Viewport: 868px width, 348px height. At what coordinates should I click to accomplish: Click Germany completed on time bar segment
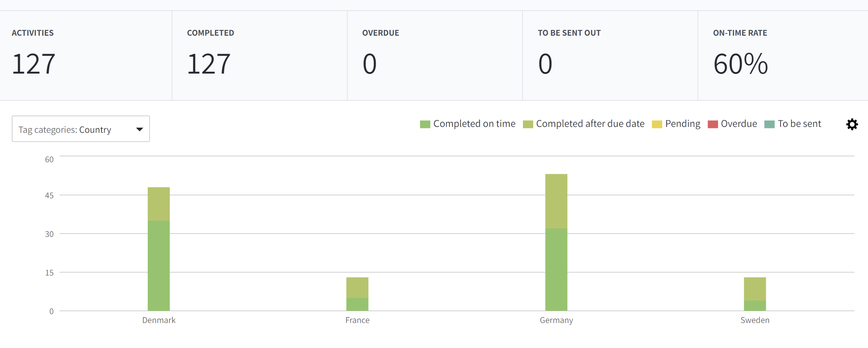click(x=556, y=270)
